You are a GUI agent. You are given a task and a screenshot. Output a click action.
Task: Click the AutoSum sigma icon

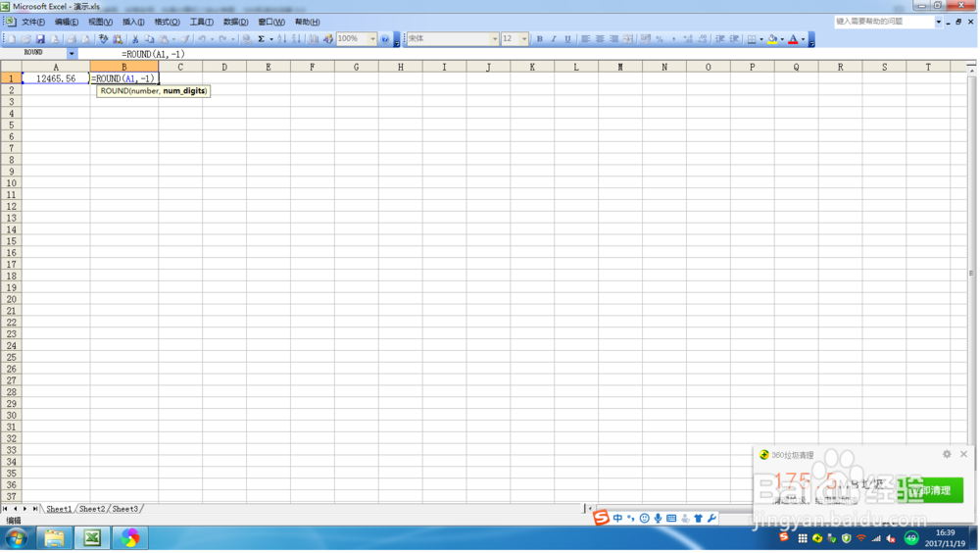pyautogui.click(x=262, y=39)
